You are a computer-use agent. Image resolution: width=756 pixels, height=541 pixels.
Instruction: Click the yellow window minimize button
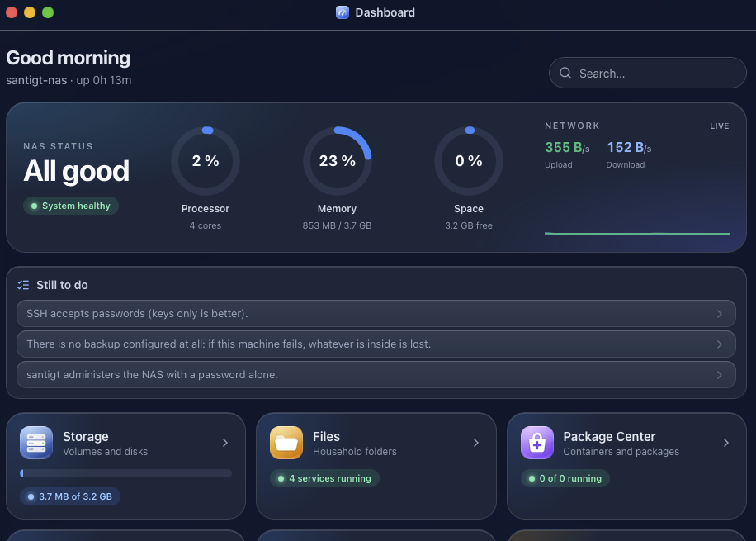30,12
